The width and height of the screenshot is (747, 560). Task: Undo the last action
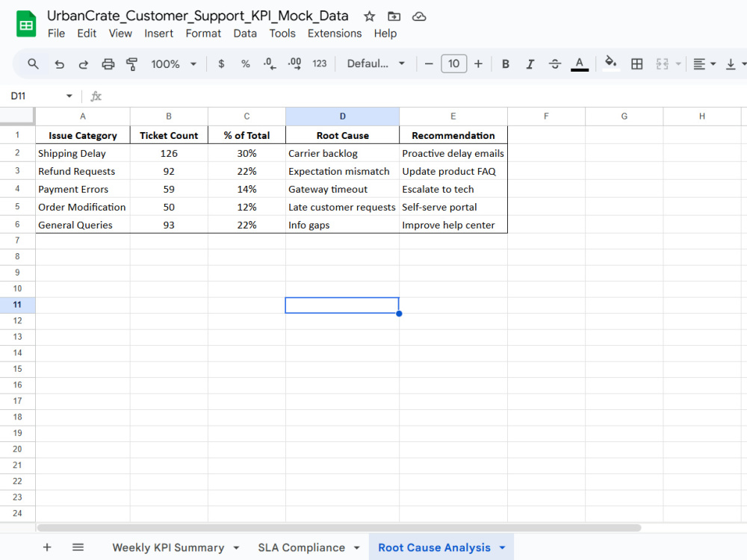[59, 63]
